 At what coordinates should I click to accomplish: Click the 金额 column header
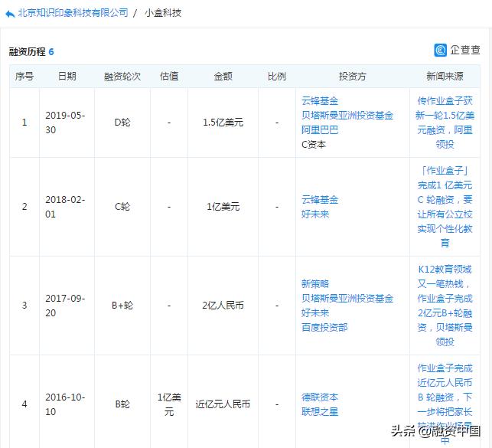pos(223,77)
